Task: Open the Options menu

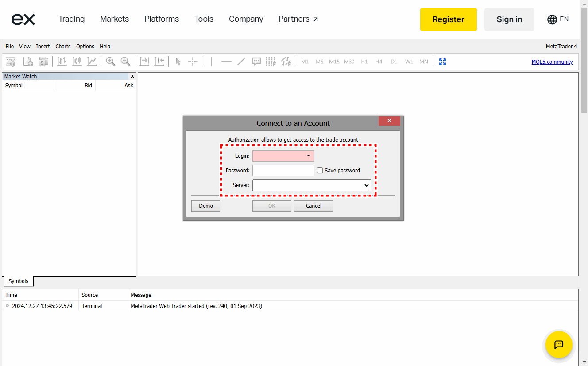Action: tap(85, 46)
